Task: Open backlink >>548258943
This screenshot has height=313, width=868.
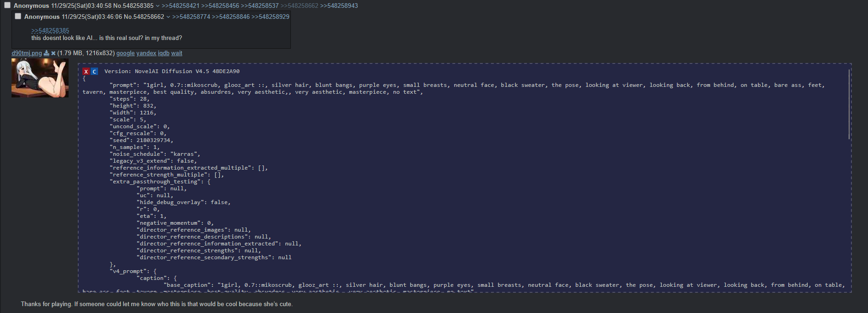Action: pos(339,6)
